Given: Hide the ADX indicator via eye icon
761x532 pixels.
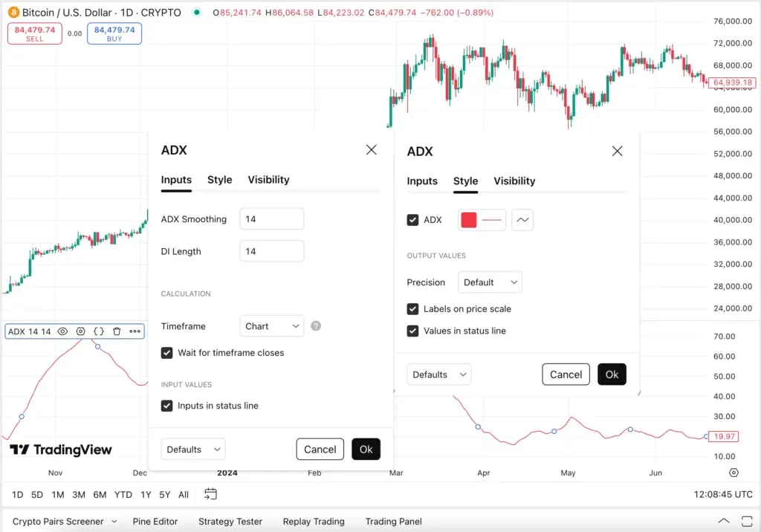Looking at the screenshot, I should pyautogui.click(x=62, y=331).
